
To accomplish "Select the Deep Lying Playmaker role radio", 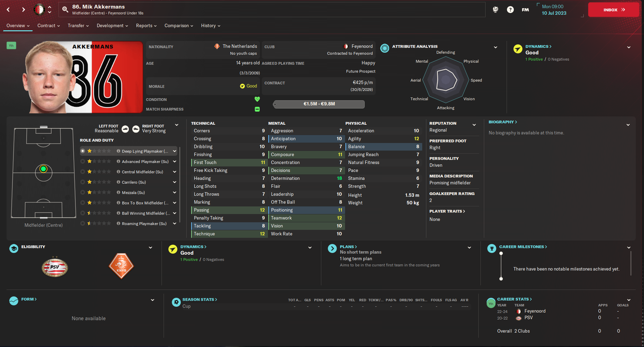I will [83, 151].
